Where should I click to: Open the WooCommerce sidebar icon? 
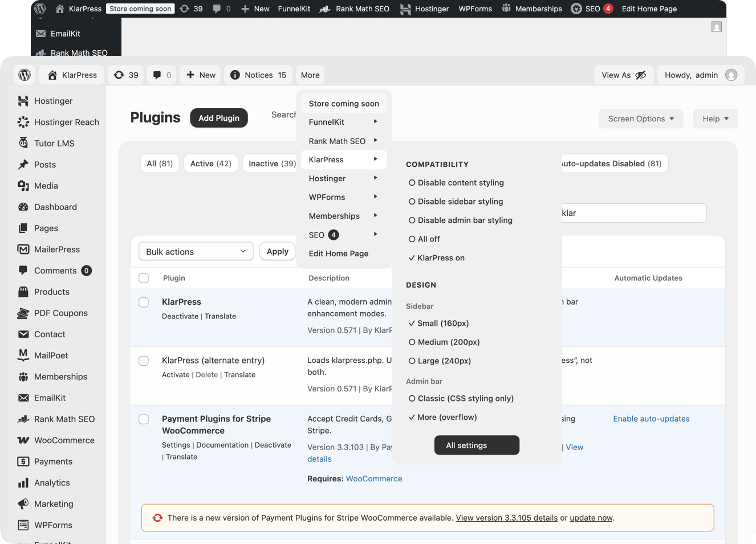(23, 440)
